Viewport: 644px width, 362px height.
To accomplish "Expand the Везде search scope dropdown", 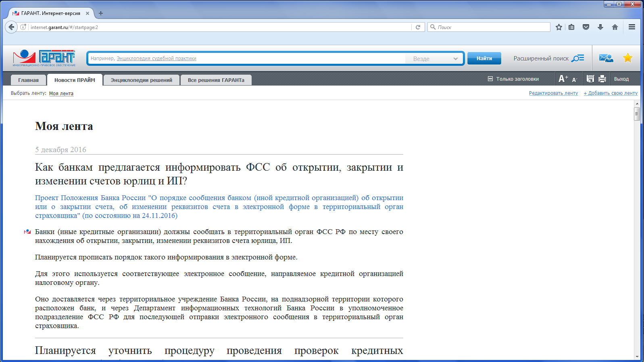I will point(435,59).
